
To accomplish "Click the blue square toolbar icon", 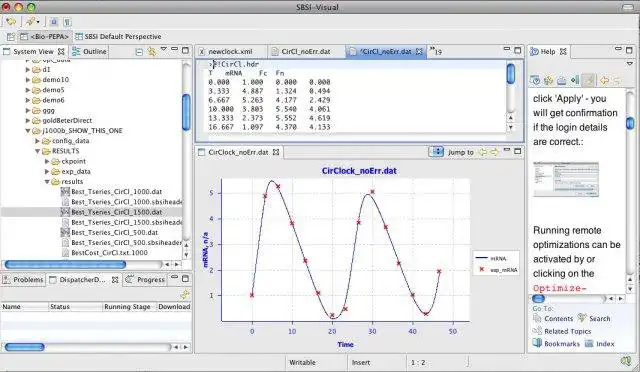I will 53,22.
